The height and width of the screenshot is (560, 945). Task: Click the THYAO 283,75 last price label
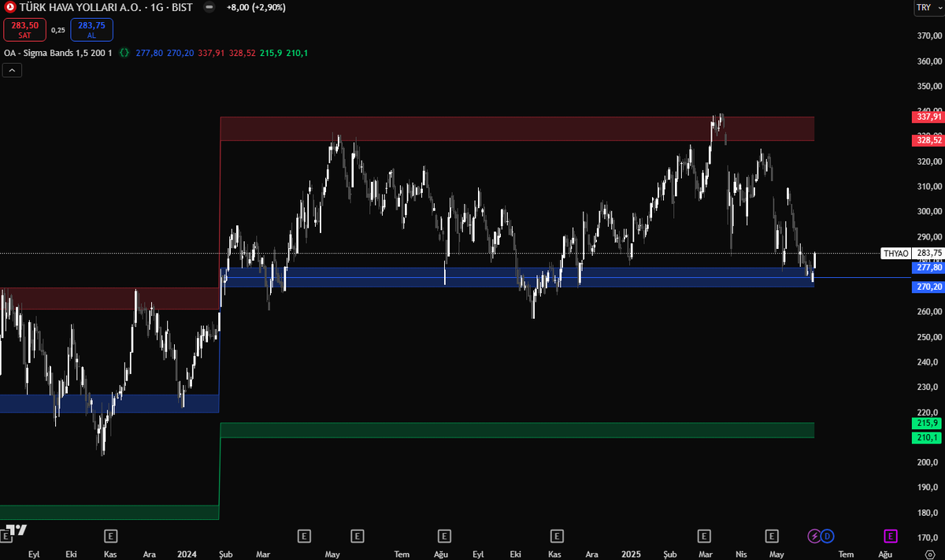pyautogui.click(x=912, y=253)
